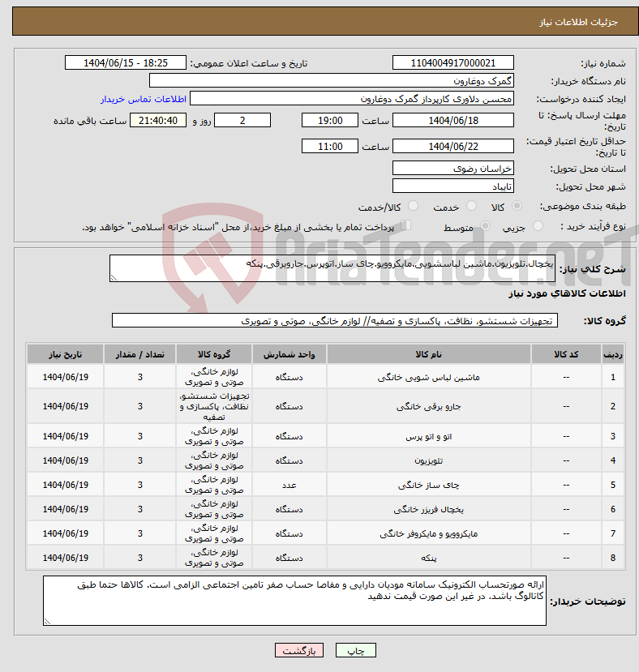Select the جزیی purchase type radio
This screenshot has height=672, width=639.
pyautogui.click(x=538, y=226)
